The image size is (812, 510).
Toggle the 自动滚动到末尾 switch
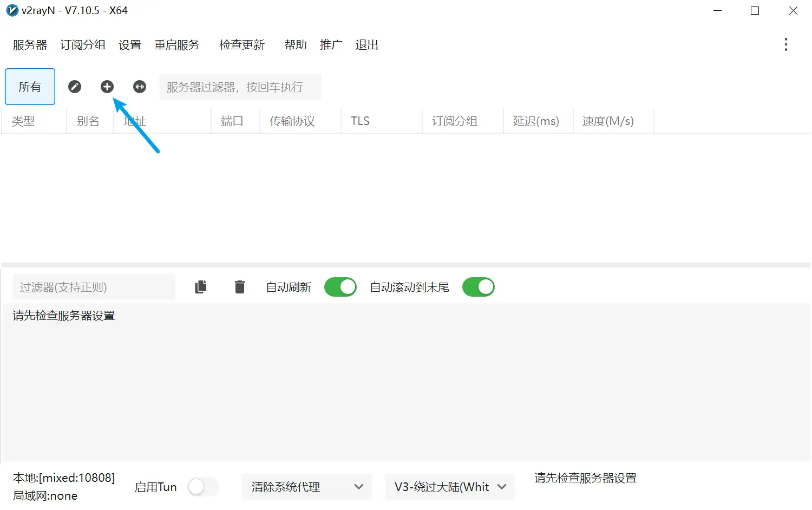479,287
